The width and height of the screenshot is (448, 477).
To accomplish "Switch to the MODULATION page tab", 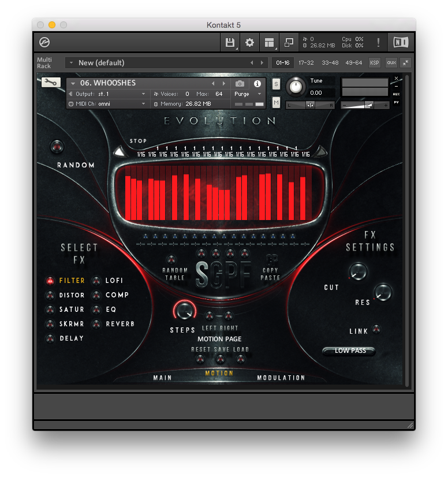I will [x=281, y=378].
